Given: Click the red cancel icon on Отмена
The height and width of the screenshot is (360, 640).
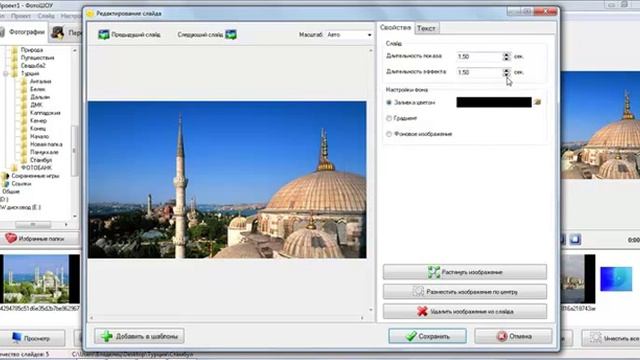Looking at the screenshot, I should [x=502, y=336].
